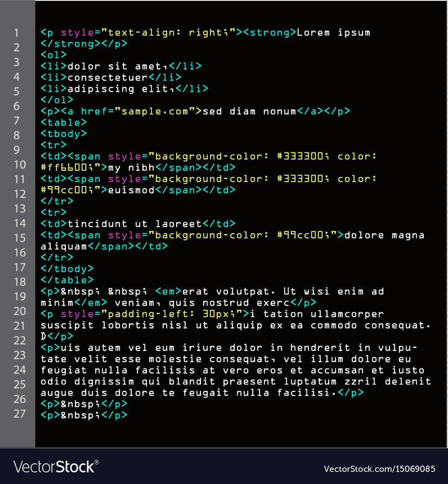Click the "sed diam nonum" link text
448x484 pixels.
[249, 112]
